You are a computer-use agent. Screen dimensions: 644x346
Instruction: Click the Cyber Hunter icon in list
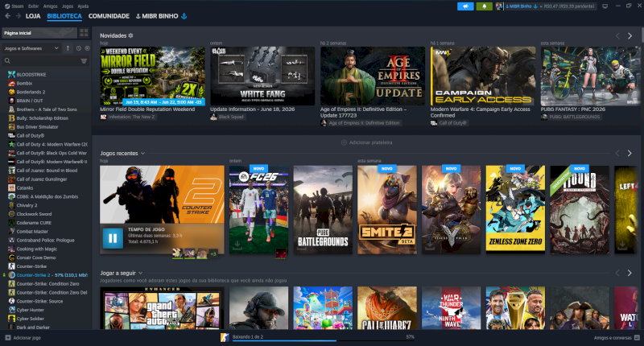pos(11,310)
